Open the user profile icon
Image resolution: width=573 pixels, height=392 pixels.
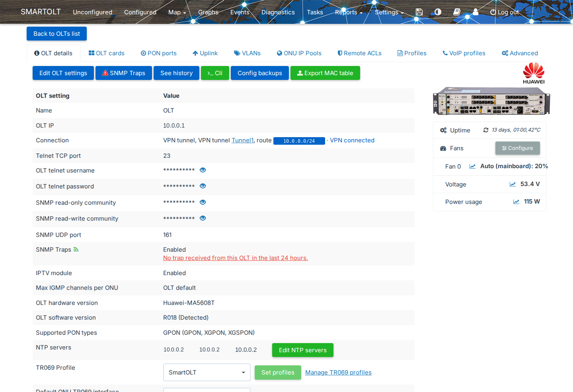tap(476, 12)
